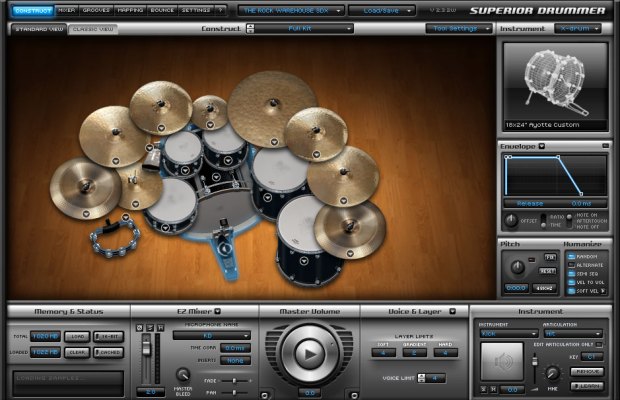
Task: Switch to the Bounce tab
Action: coord(162,10)
